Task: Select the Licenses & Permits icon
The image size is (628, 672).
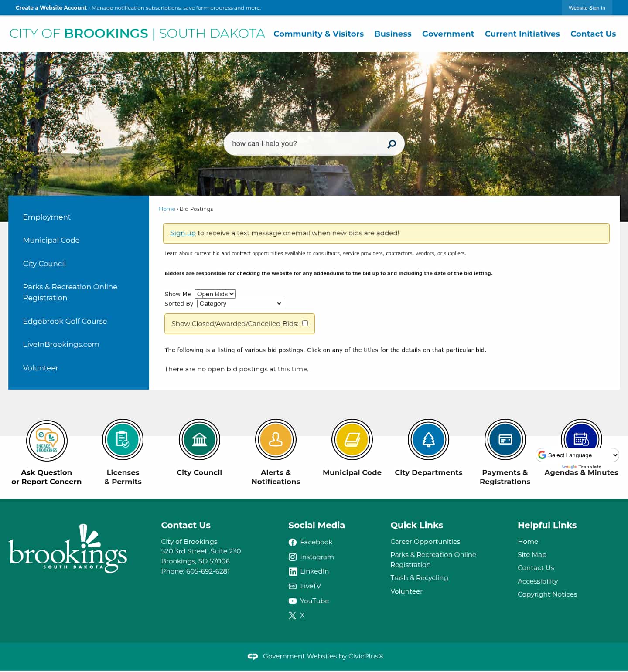Action: pyautogui.click(x=123, y=439)
